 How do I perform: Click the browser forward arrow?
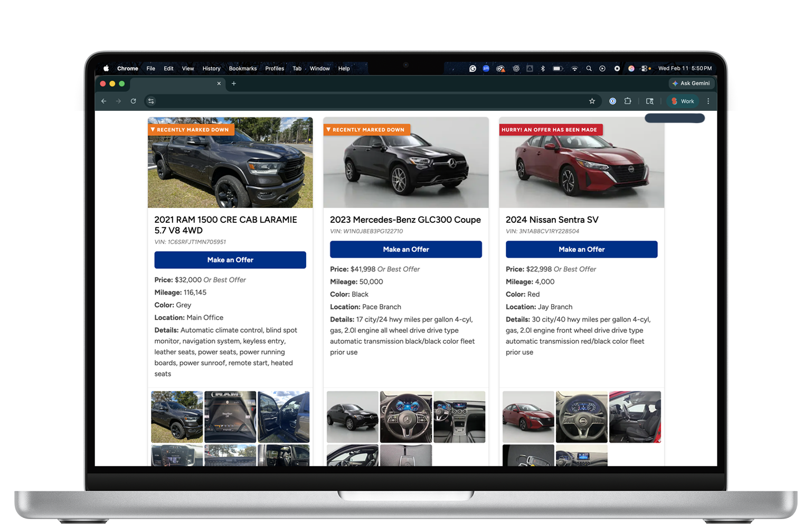point(118,101)
